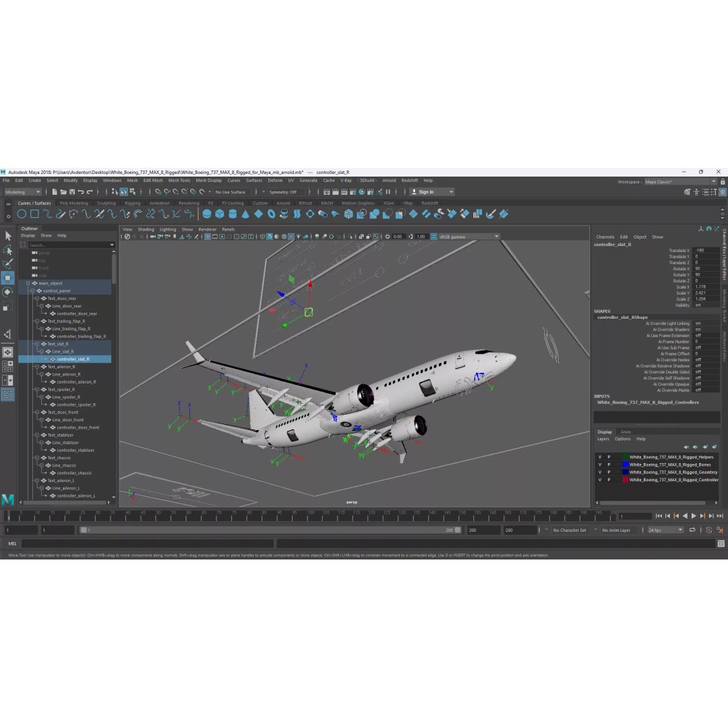Create a NURBS torus from shelf
This screenshot has height=728, width=728.
[x=271, y=214]
